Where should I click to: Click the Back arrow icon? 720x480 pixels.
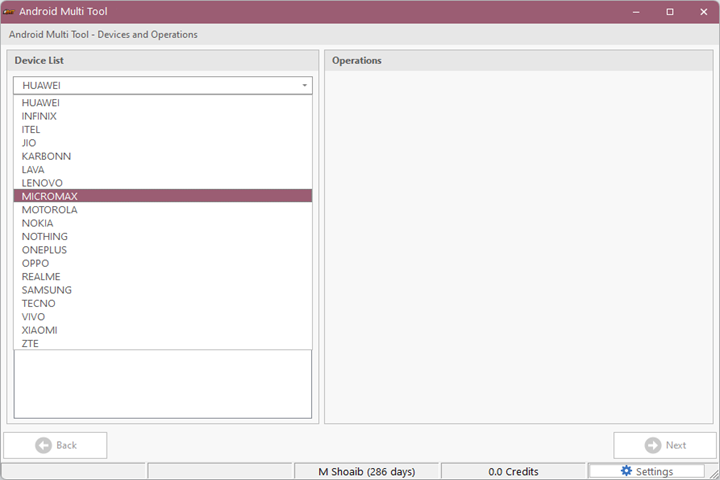[43, 445]
